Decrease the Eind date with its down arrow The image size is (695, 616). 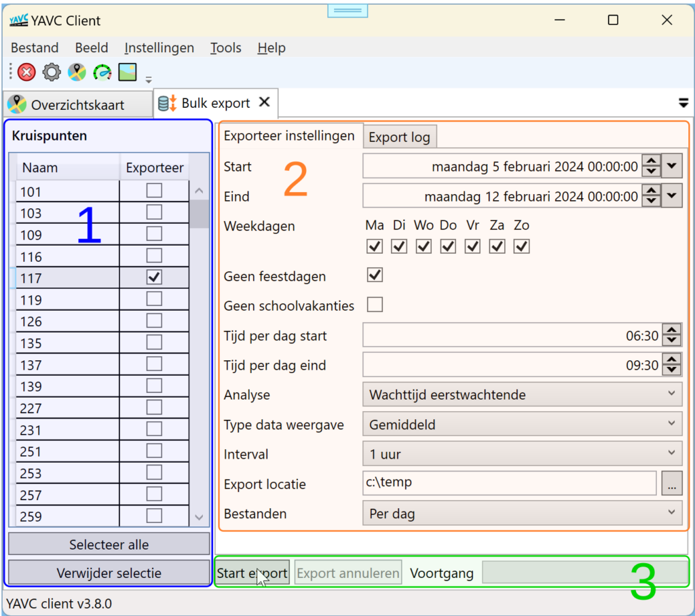point(651,201)
